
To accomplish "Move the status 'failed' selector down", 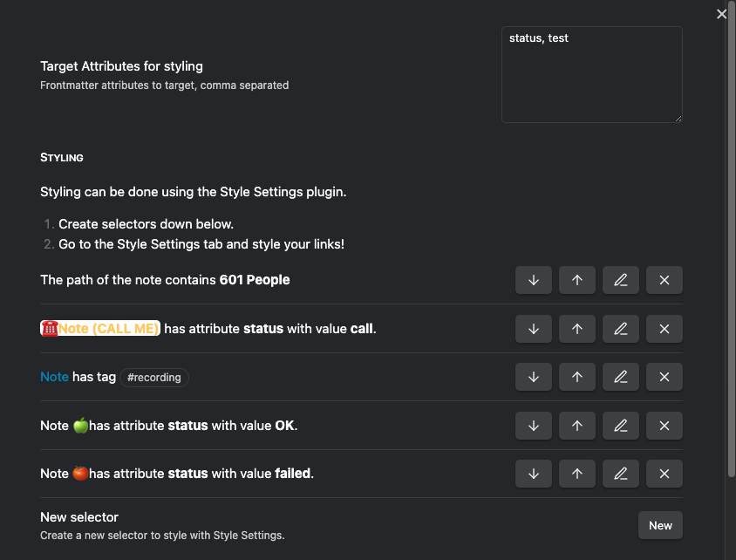I will tap(534, 474).
